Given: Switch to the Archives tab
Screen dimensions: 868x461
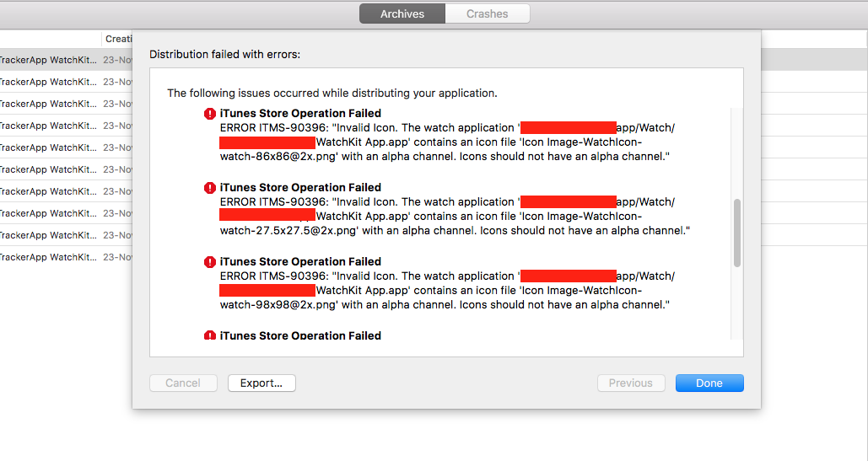Looking at the screenshot, I should (402, 13).
